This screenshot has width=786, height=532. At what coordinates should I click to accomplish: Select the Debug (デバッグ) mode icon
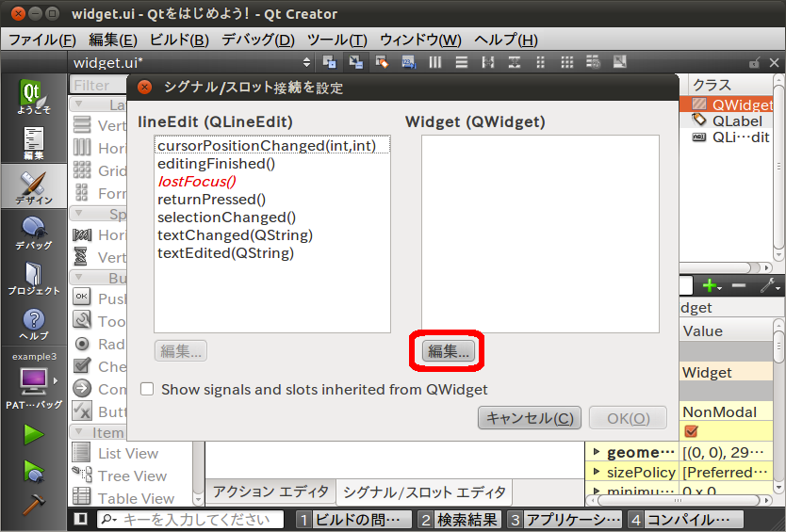[x=33, y=233]
